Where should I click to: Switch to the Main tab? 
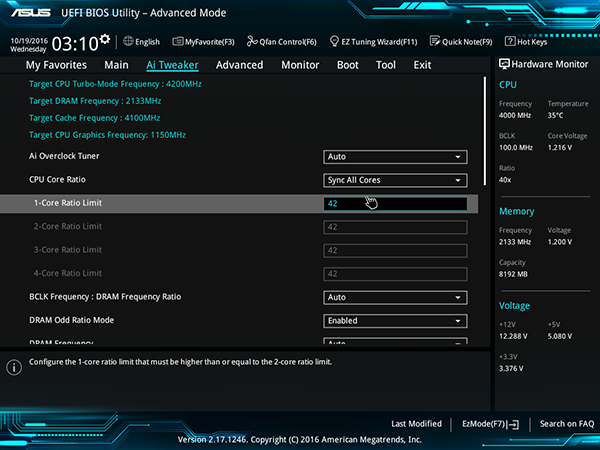pyautogui.click(x=116, y=65)
